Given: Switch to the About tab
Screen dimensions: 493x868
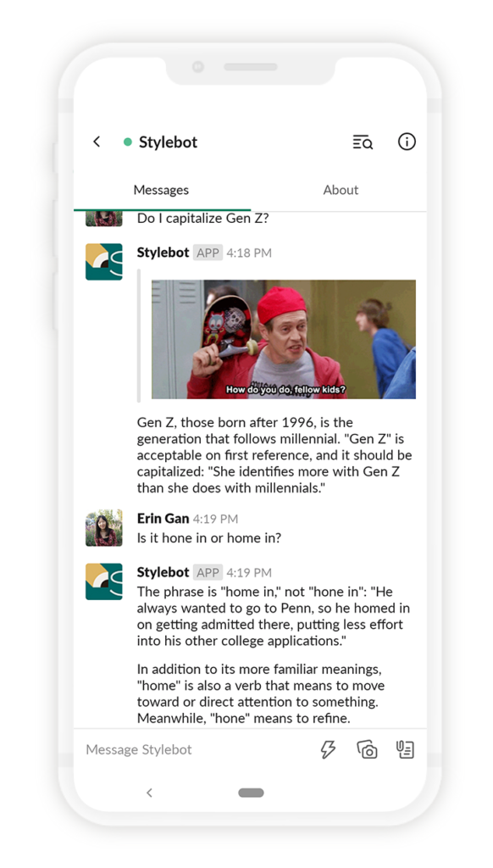Looking at the screenshot, I should tap(341, 190).
